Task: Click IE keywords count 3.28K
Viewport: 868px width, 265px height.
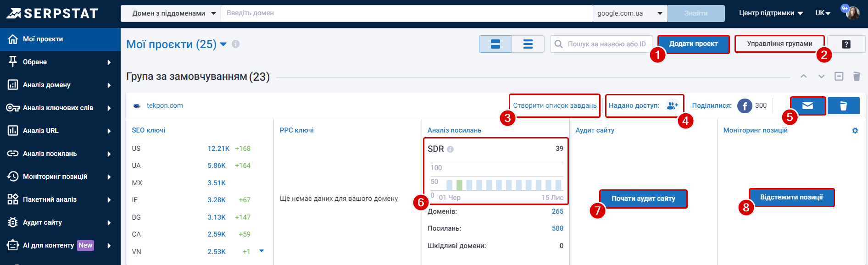Action: 217,200
